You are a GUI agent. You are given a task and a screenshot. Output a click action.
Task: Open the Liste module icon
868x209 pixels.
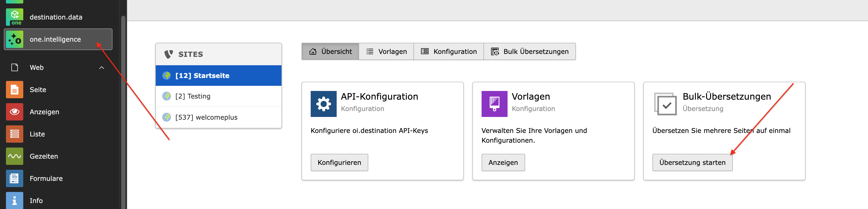[15, 134]
